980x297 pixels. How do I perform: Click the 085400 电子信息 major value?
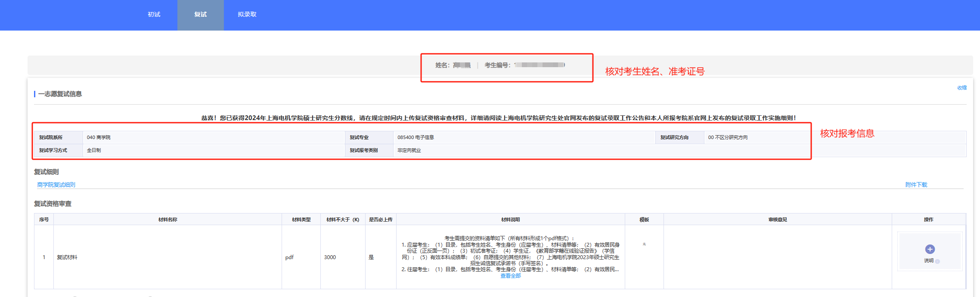[416, 137]
